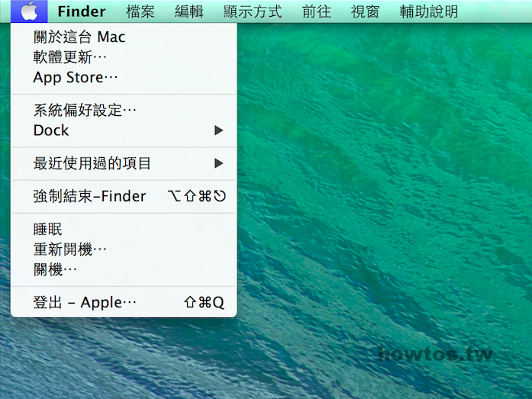Choose 強制結束–Finder
This screenshot has height=399, width=532.
[124, 196]
